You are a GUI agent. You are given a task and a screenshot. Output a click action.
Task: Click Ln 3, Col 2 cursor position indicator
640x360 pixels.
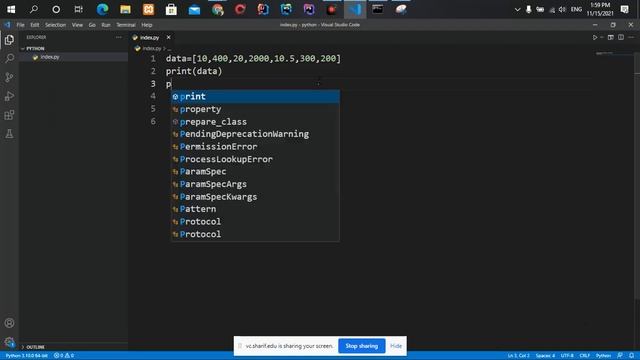click(518, 356)
